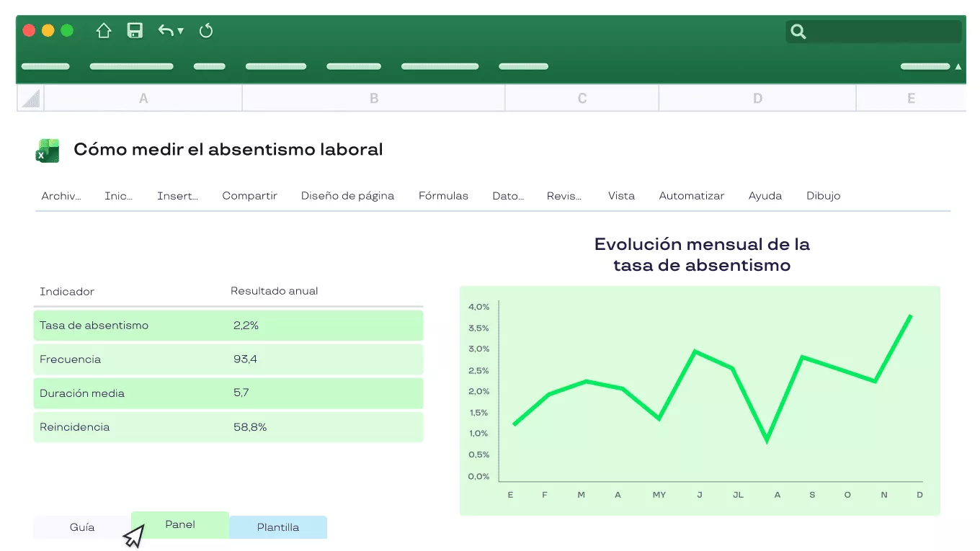This screenshot has height=551, width=980.
Task: Switch to the Plantilla sheet tab
Action: pyautogui.click(x=278, y=527)
